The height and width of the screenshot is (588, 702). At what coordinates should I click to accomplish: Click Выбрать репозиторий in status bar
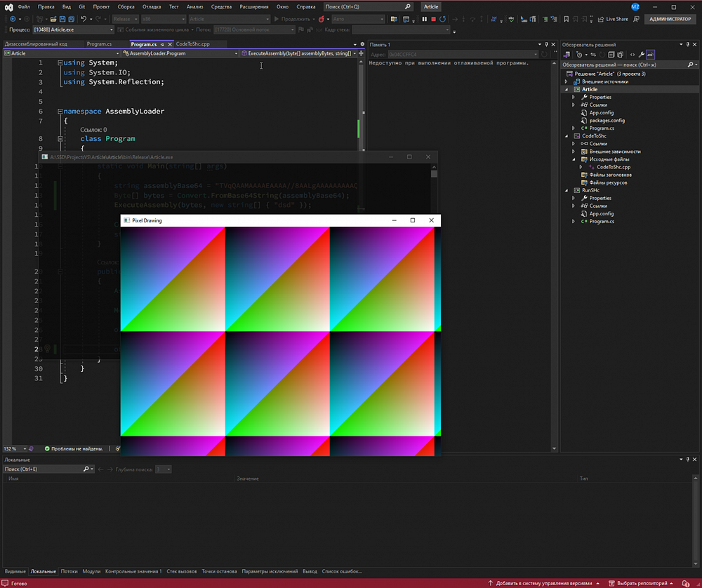[x=641, y=584]
